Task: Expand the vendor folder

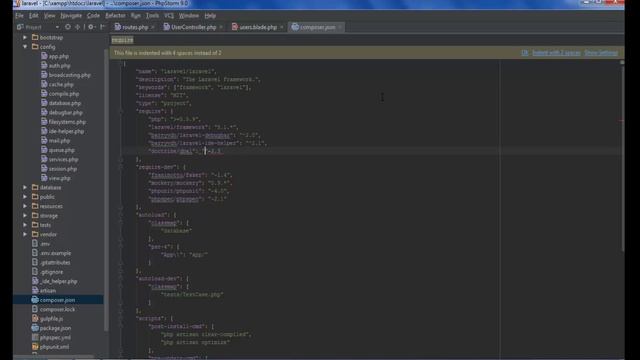Action: coord(25,234)
